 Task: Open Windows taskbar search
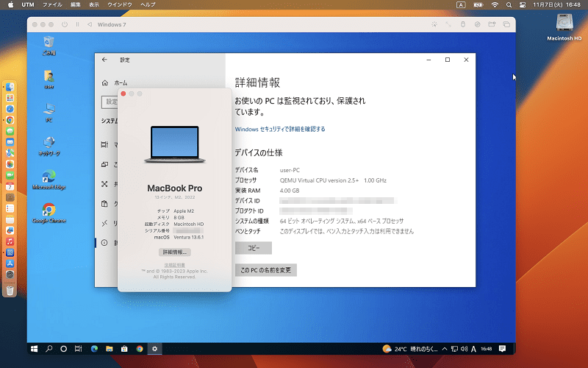pyautogui.click(x=49, y=349)
